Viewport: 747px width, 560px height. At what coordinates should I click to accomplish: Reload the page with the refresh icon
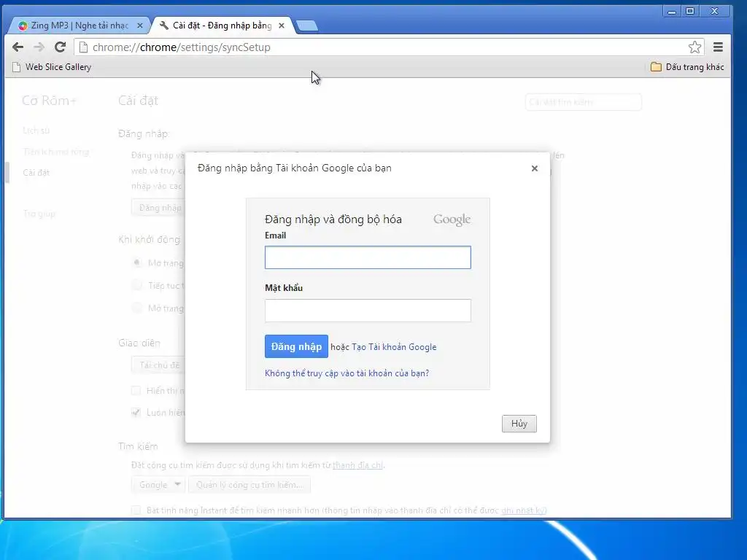coord(60,47)
